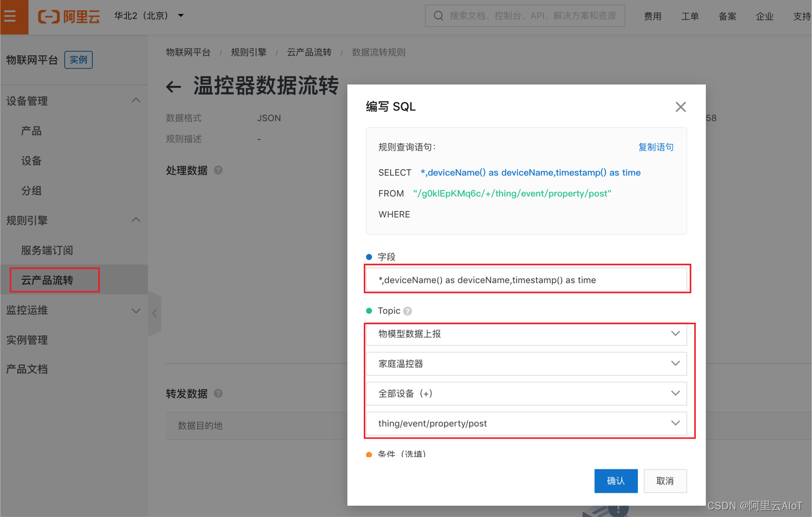The width and height of the screenshot is (812, 517).
Task: Click the JSON data format value
Action: click(269, 118)
